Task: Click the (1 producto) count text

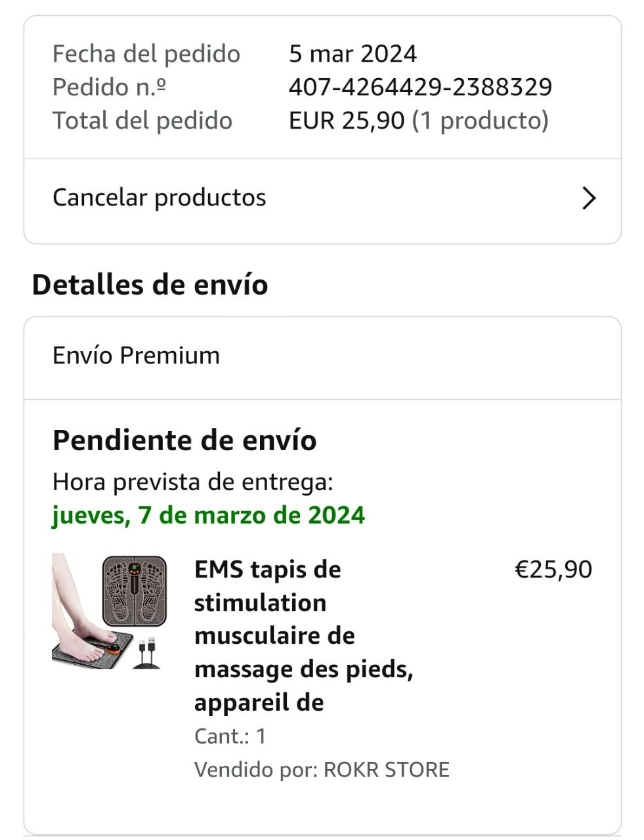Action: (480, 121)
